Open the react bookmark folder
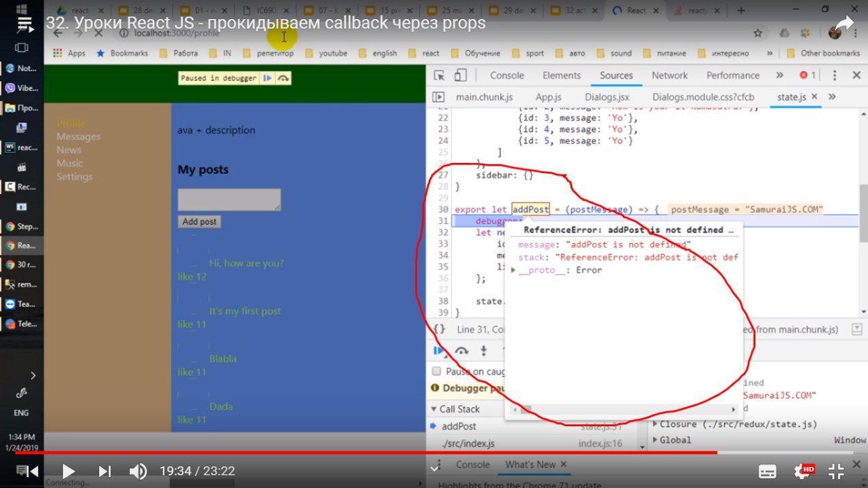This screenshot has width=868, height=488. [424, 53]
